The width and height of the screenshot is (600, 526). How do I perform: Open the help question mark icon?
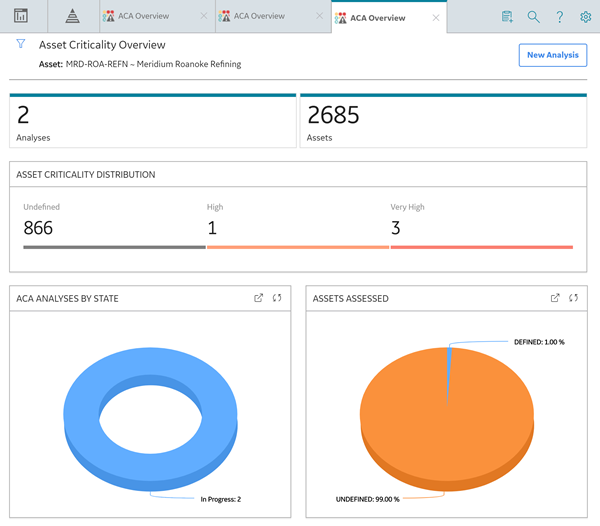click(559, 17)
